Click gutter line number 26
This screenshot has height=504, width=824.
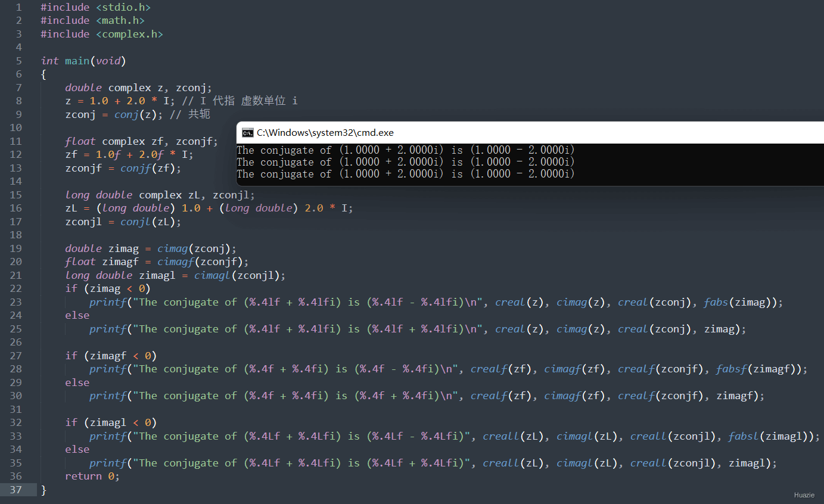click(x=15, y=343)
